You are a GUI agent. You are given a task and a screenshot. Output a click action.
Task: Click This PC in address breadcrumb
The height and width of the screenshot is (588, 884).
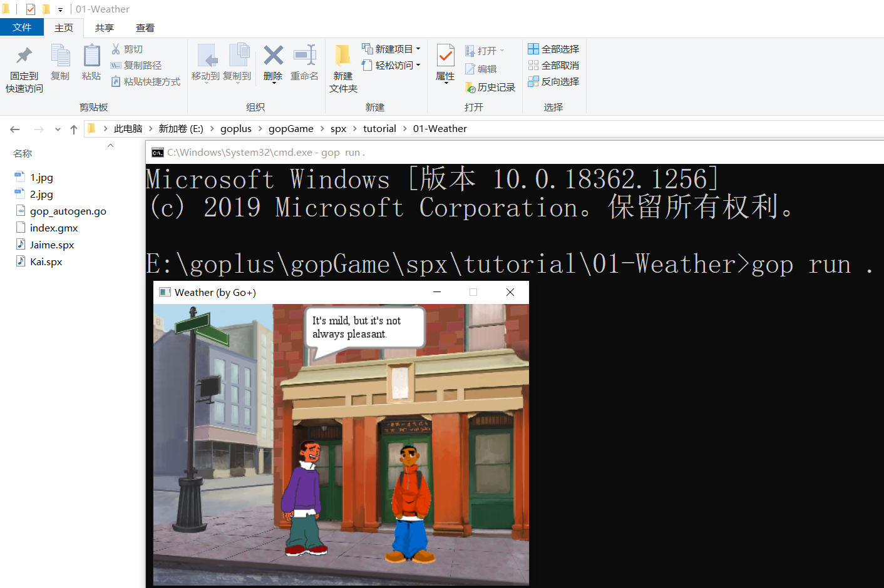[x=128, y=128]
